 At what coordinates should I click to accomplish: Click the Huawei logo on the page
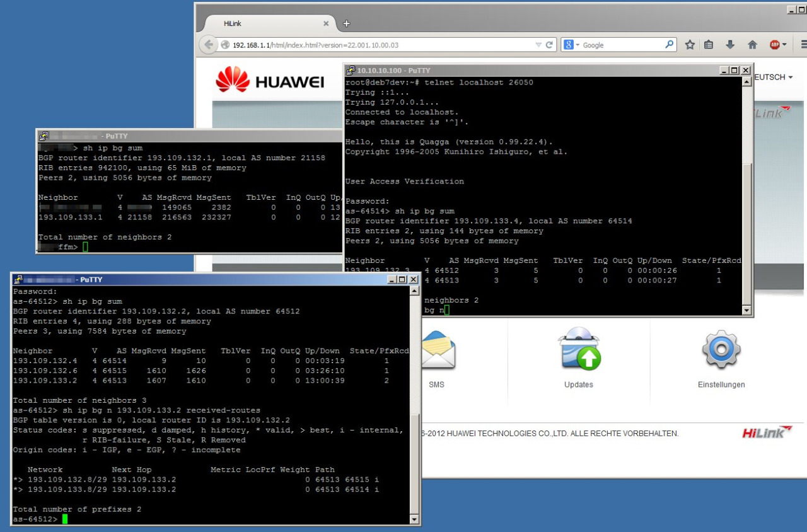[270, 81]
